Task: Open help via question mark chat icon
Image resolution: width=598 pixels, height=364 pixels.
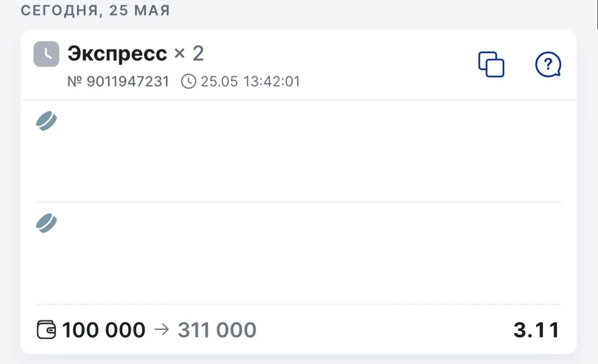Action: 548,64
